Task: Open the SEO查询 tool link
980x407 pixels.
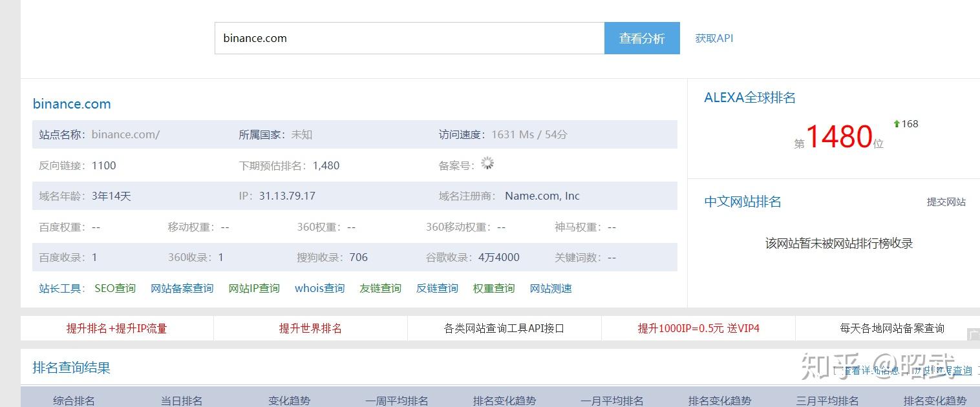Action: [115, 288]
